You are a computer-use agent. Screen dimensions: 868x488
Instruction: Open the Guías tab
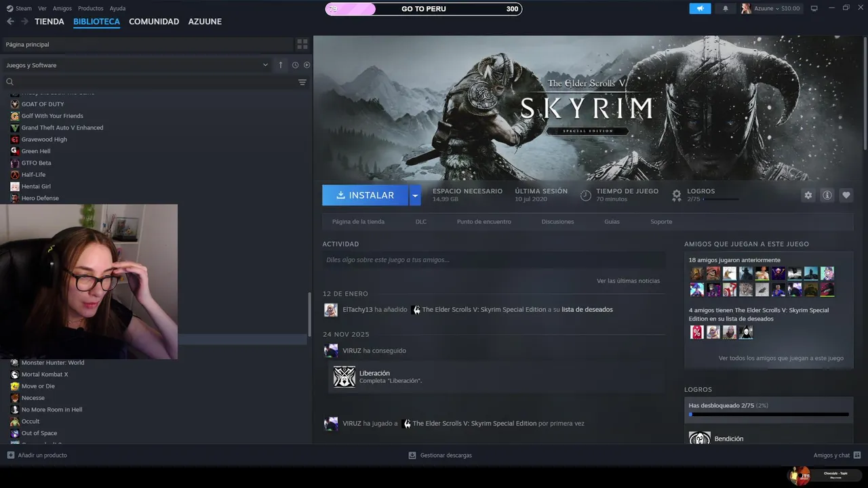click(612, 222)
